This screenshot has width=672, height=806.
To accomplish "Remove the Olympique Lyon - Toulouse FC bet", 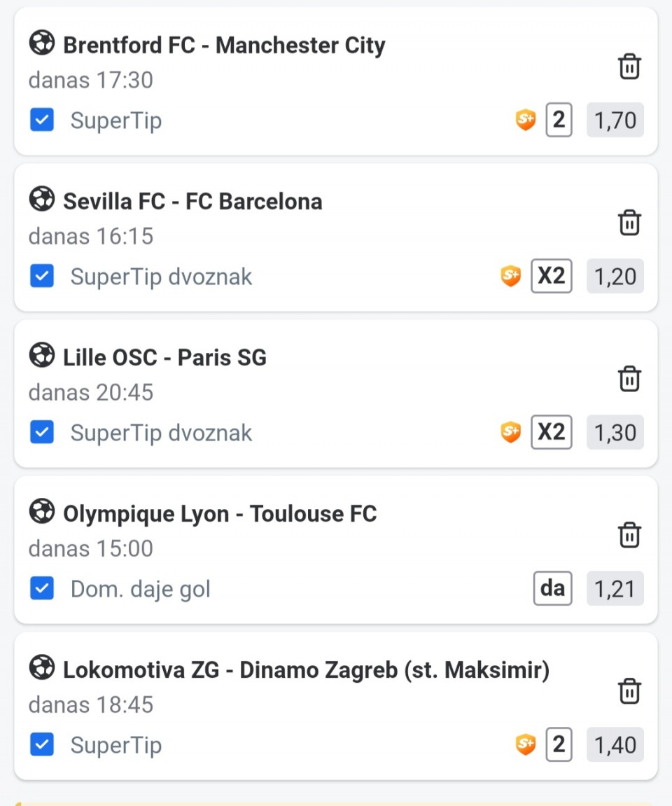I will click(629, 535).
